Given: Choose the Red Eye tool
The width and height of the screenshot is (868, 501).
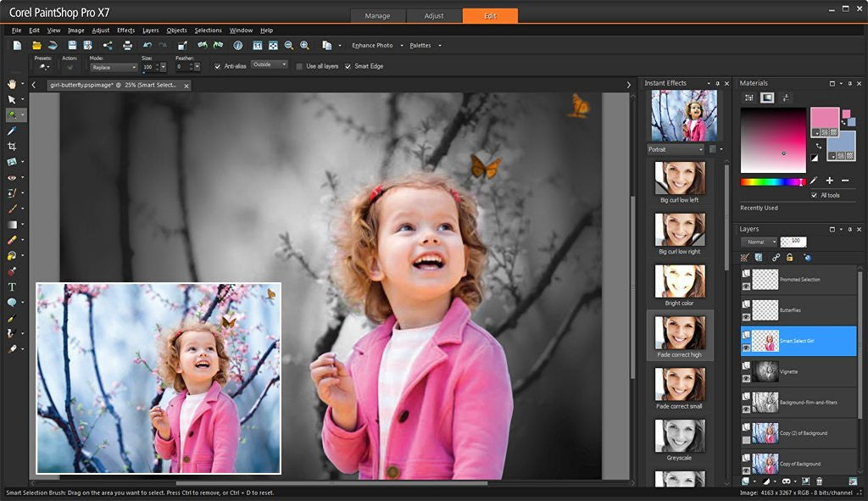Looking at the screenshot, I should pyautogui.click(x=12, y=178).
